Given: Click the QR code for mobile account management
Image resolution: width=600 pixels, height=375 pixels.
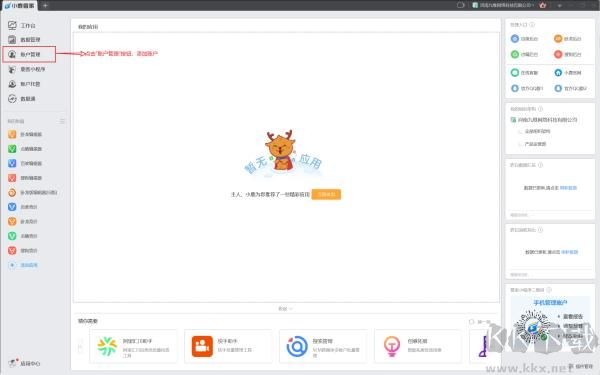Looking at the screenshot, I should tap(532, 326).
